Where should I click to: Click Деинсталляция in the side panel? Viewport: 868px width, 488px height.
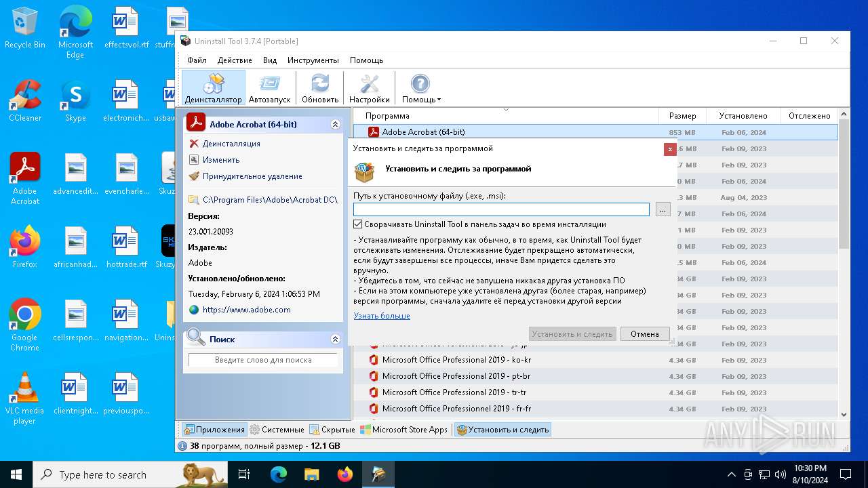pyautogui.click(x=231, y=144)
